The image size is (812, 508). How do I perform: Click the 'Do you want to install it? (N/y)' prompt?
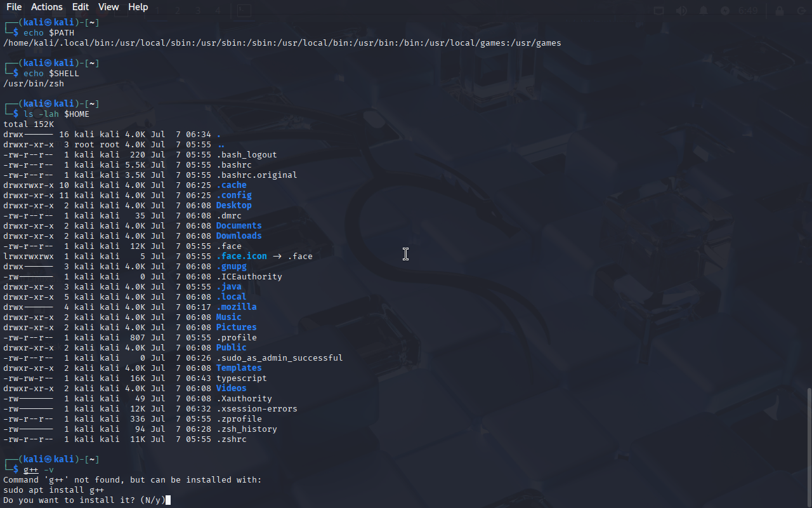point(84,500)
